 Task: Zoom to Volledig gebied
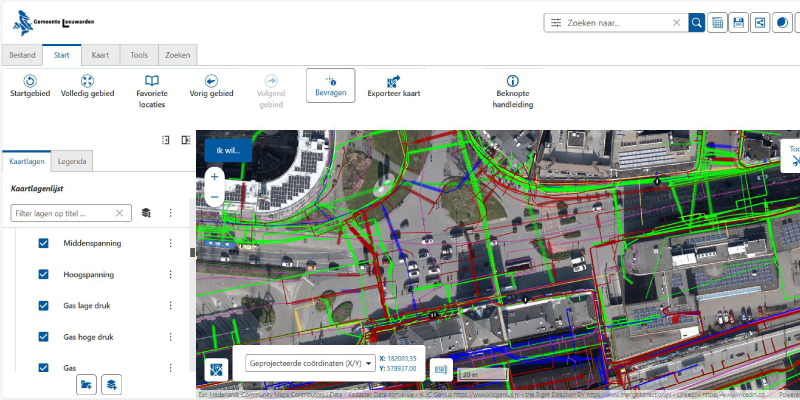click(x=87, y=81)
